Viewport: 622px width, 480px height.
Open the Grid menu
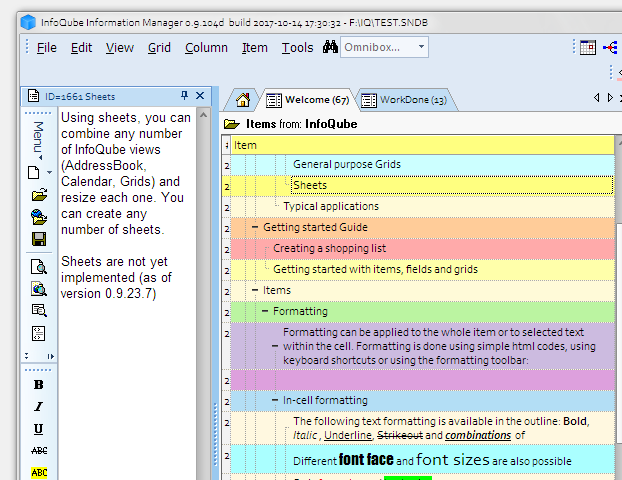(x=159, y=48)
